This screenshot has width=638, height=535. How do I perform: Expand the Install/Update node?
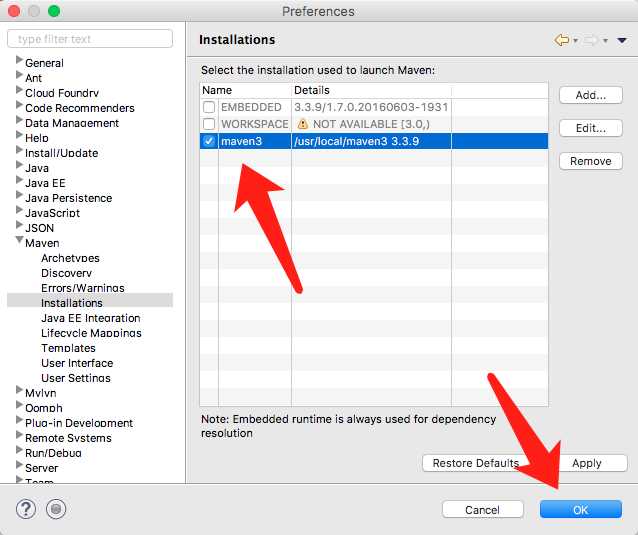[x=19, y=150]
